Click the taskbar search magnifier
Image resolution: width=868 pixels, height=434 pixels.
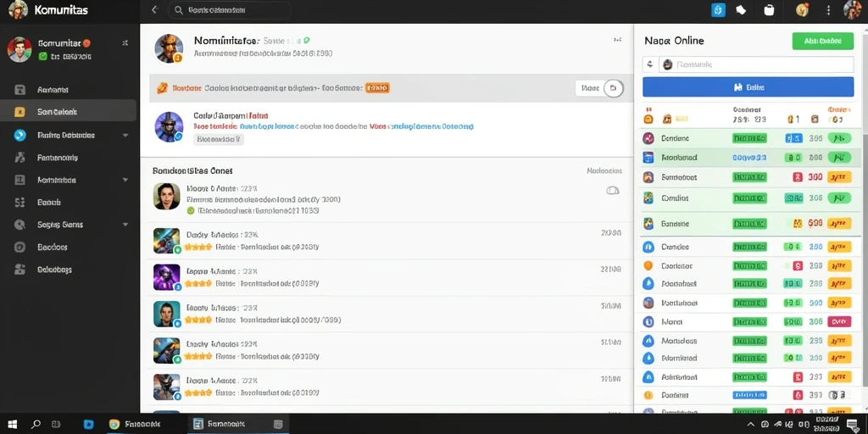[36, 424]
